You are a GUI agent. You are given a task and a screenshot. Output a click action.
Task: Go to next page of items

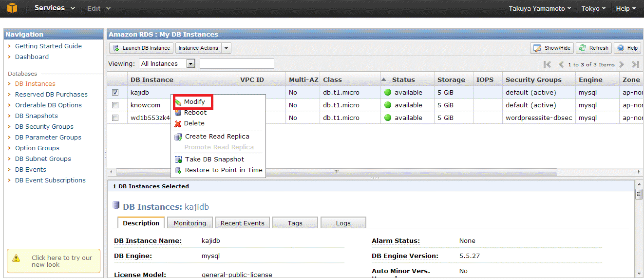tap(622, 64)
